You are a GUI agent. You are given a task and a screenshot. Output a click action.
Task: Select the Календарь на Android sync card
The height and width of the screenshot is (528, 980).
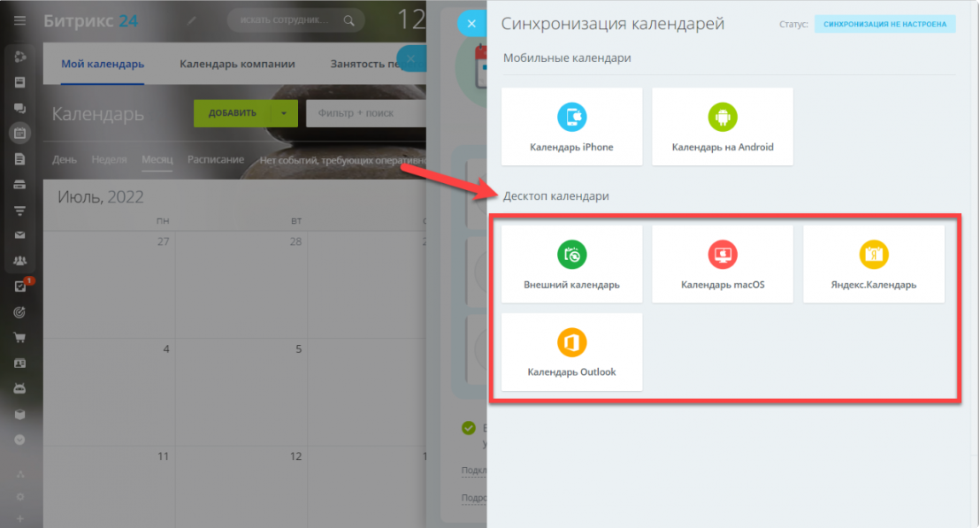[723, 126]
